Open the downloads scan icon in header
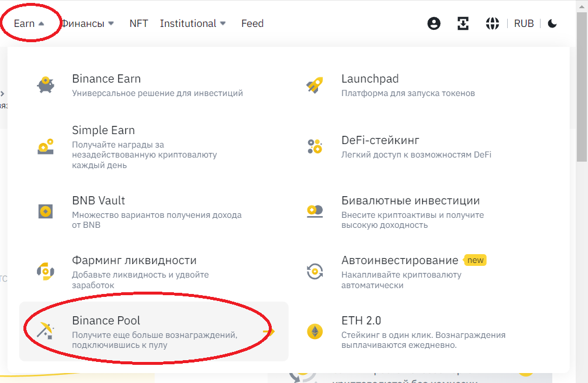Screen dimensions: 588x383 click(x=463, y=23)
